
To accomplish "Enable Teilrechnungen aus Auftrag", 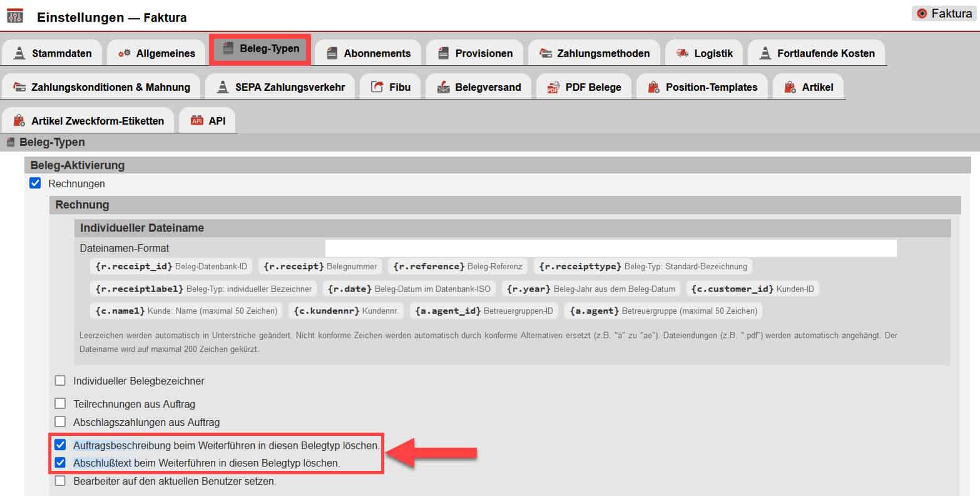I will [60, 404].
